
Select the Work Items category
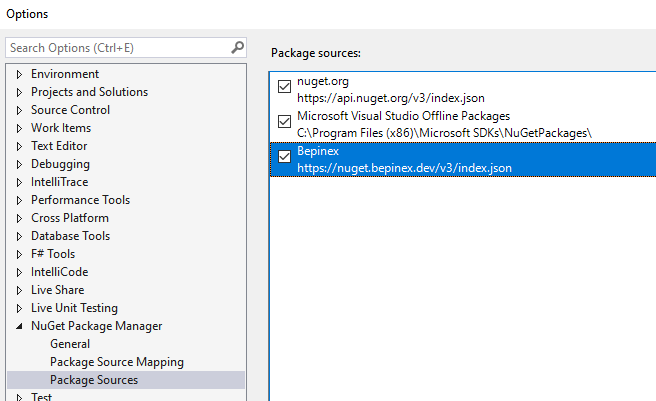(61, 128)
